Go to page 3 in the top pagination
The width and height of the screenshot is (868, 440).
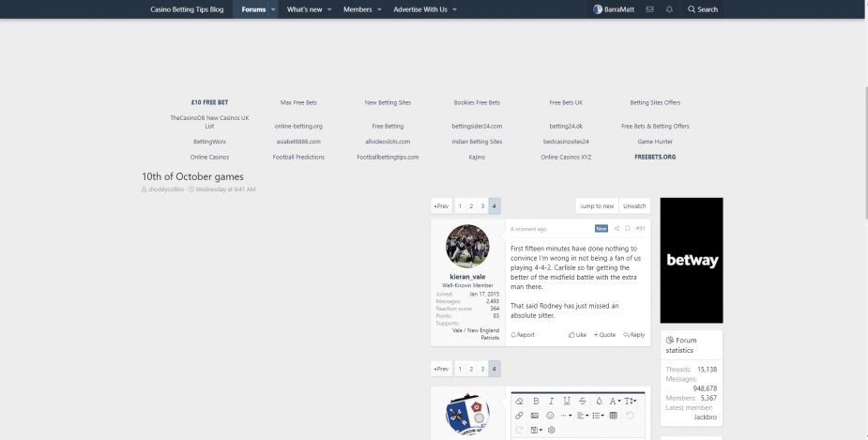(x=482, y=205)
